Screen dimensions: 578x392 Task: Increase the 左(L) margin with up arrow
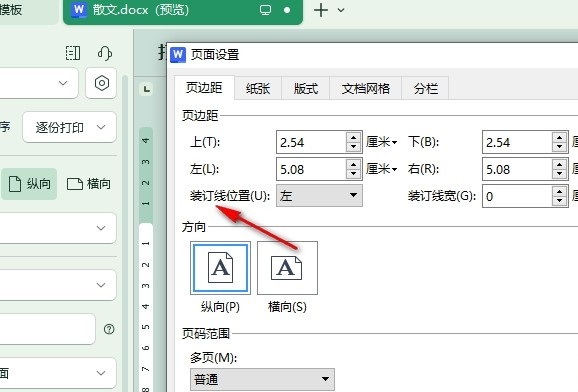[354, 164]
